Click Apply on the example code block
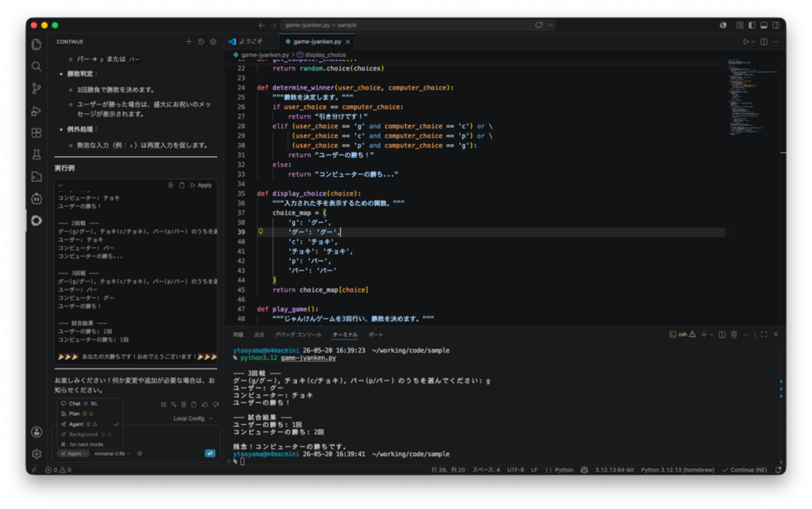 [201, 185]
